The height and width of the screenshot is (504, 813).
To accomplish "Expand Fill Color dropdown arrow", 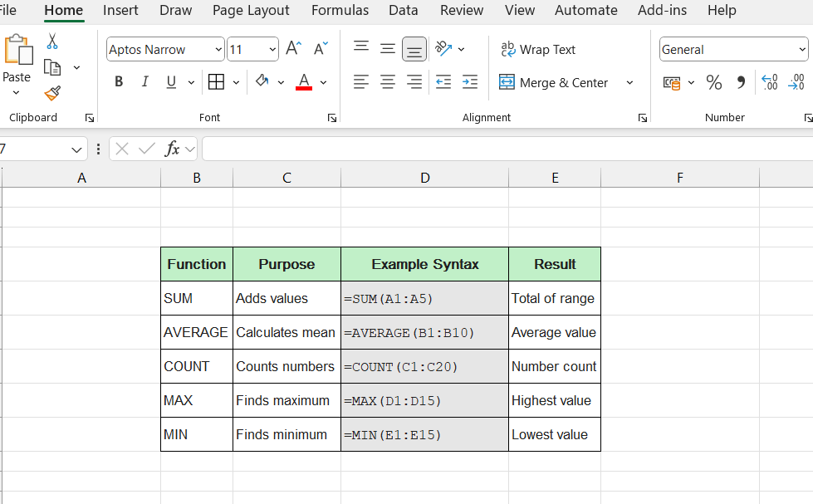I will (x=281, y=82).
